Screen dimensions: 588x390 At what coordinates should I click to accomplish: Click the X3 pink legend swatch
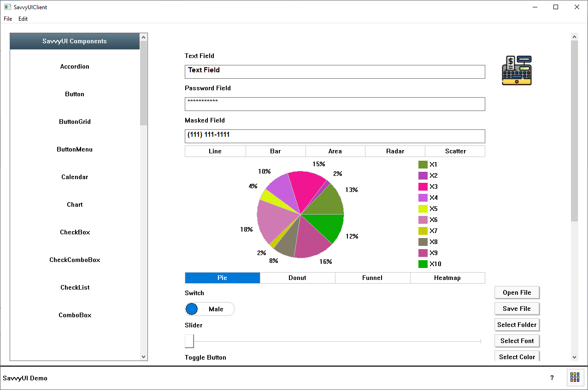pyautogui.click(x=423, y=186)
